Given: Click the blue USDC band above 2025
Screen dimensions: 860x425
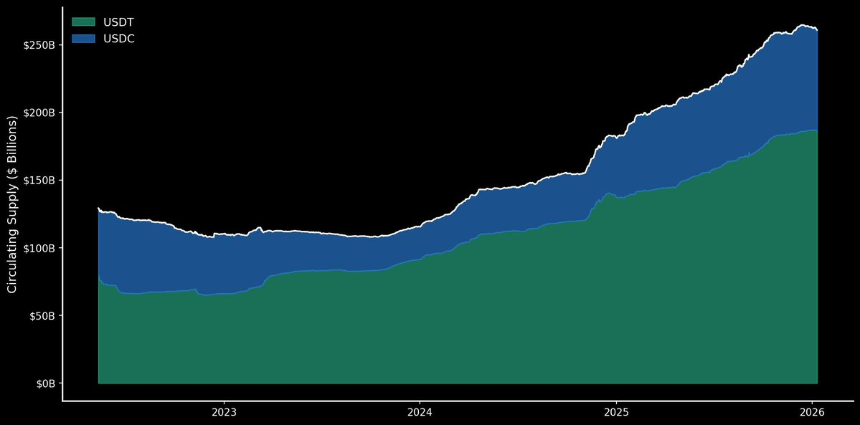Looking at the screenshot, I should [616, 166].
